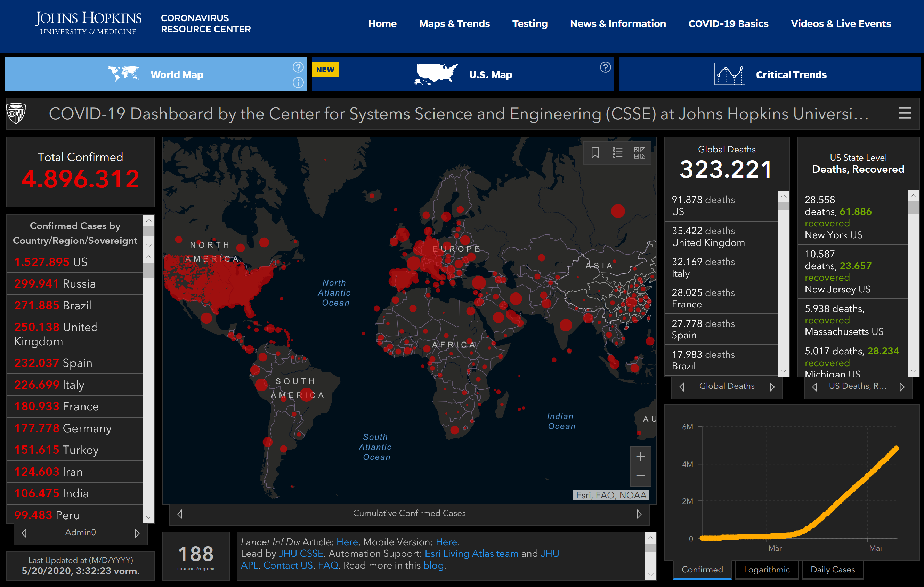Open the Esri Living Atlas team link
Screen dimensions: 924x587
(x=472, y=554)
